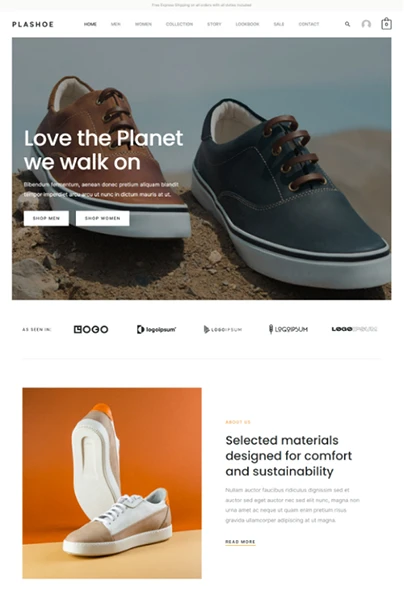Click the PLASHOE site logo
Screen dimensions: 404x600
click(33, 24)
